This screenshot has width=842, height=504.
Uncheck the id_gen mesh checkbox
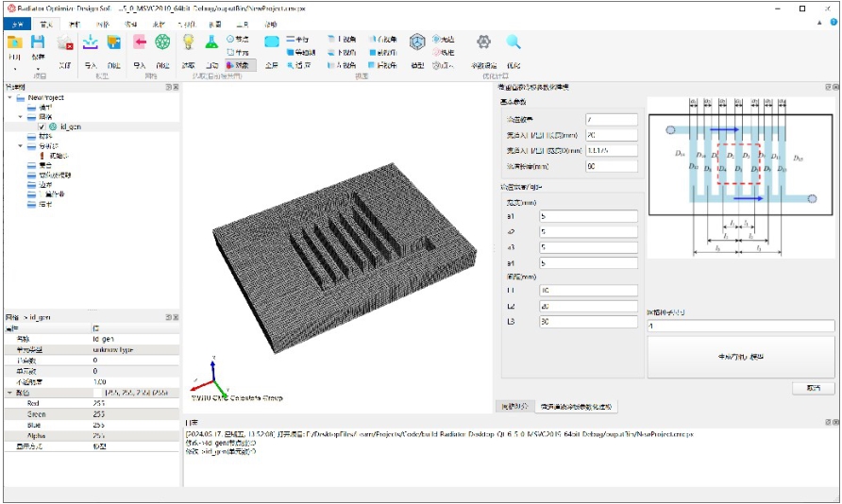tap(42, 126)
